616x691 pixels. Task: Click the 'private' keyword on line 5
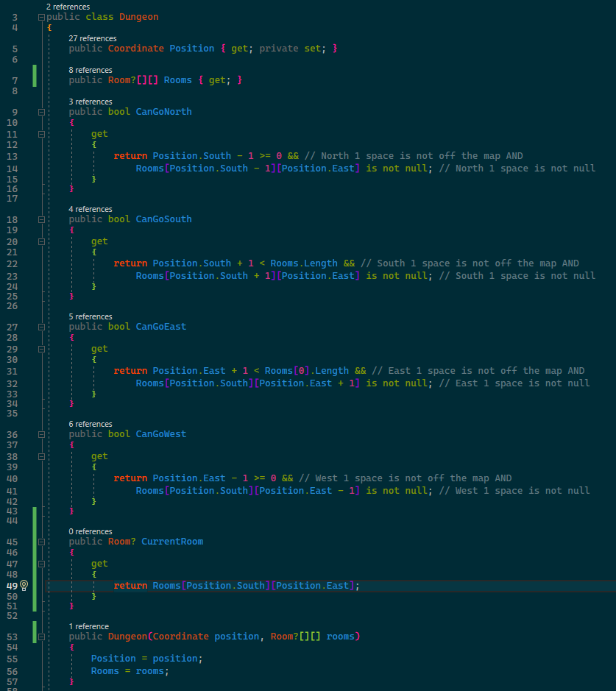(x=279, y=49)
